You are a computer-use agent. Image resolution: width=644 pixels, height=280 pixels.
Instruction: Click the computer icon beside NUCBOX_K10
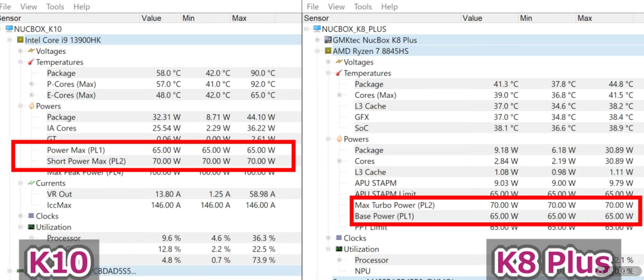coord(9,29)
